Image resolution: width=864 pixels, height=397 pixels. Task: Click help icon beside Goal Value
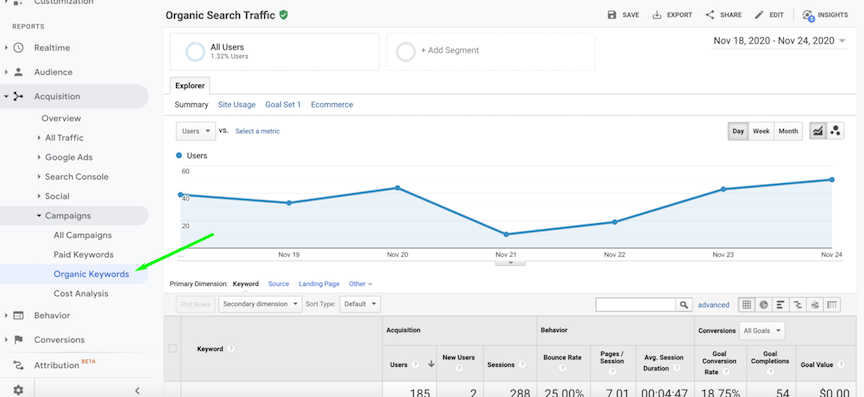[x=841, y=364]
